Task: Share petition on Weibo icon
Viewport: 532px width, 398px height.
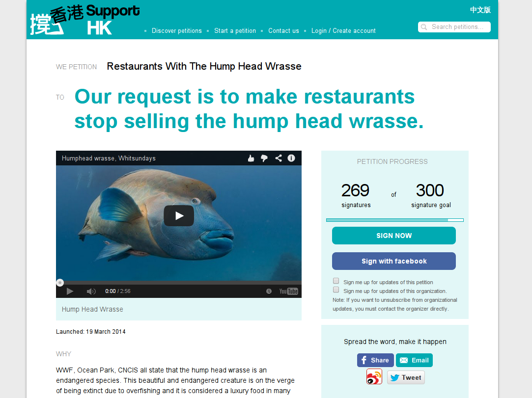Action: (x=374, y=377)
